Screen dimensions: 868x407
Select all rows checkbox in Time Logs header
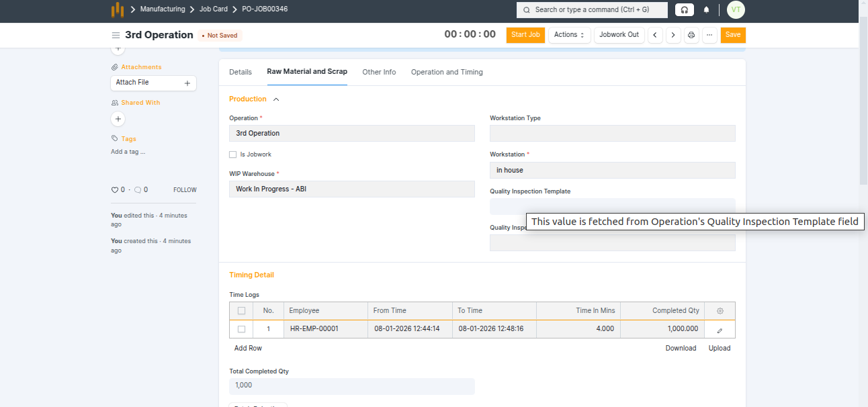[241, 311]
